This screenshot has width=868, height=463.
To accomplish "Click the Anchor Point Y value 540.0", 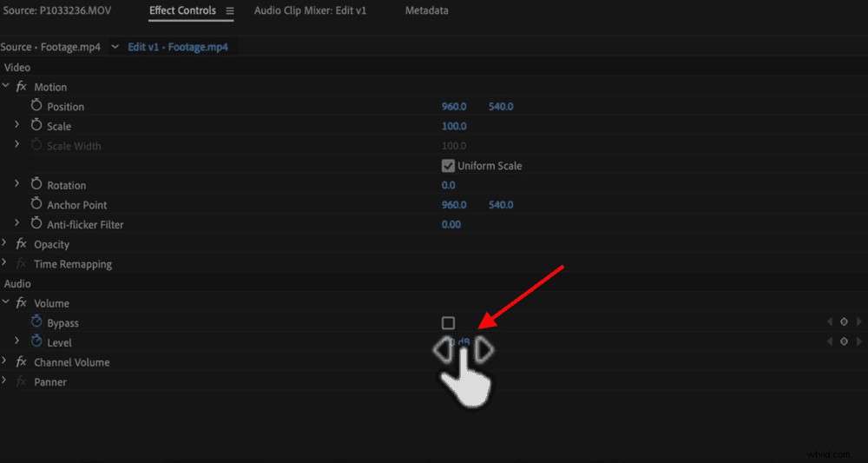I will coord(501,205).
